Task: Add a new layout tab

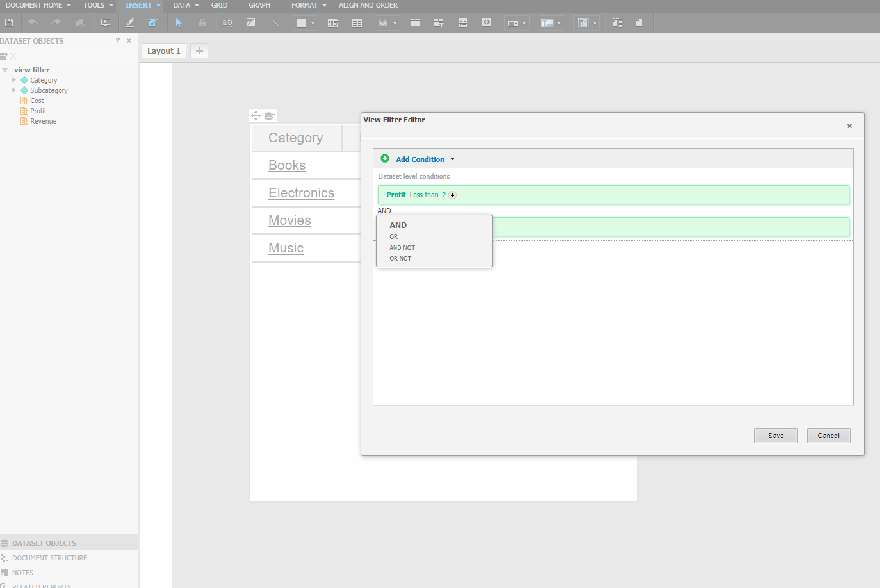Action: (x=199, y=51)
